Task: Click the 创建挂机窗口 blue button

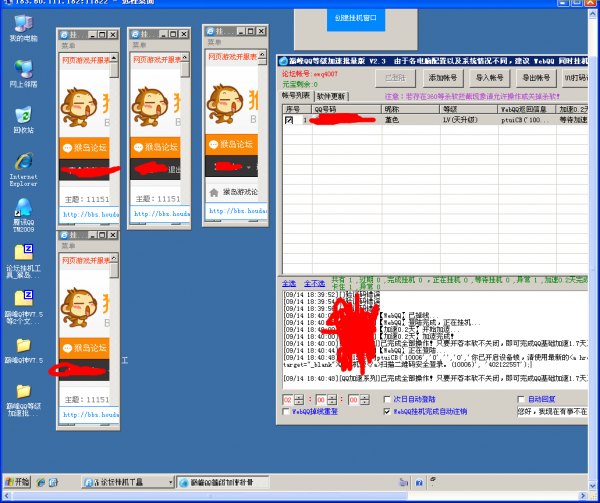Action: 356,18
